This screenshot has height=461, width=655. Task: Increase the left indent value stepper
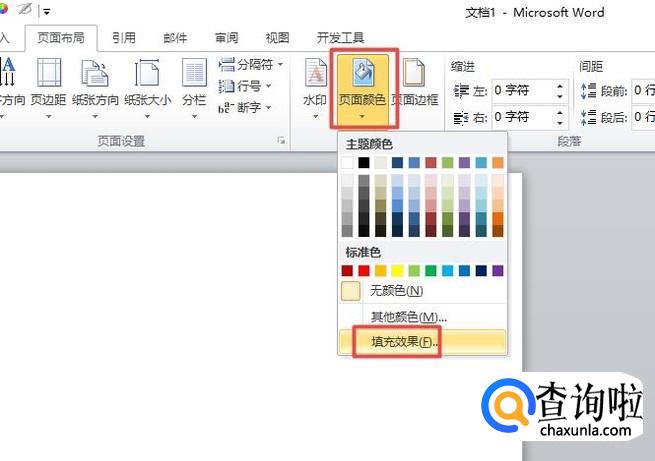pos(560,86)
